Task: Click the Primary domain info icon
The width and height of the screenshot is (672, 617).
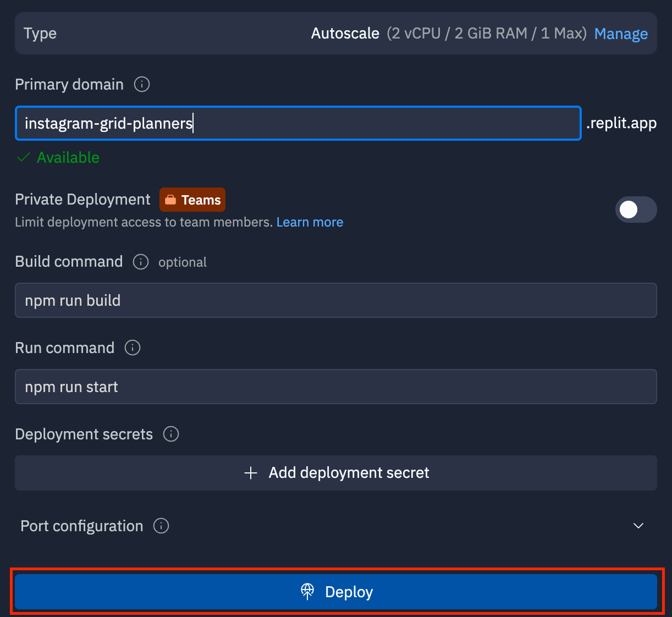Action: click(142, 85)
